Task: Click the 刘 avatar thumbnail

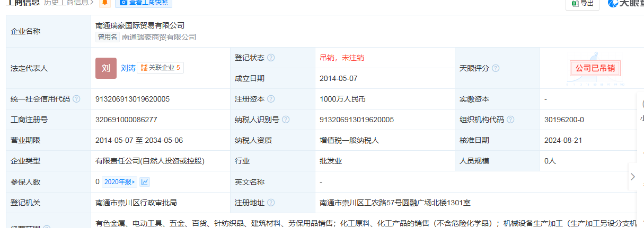Action: [x=105, y=68]
